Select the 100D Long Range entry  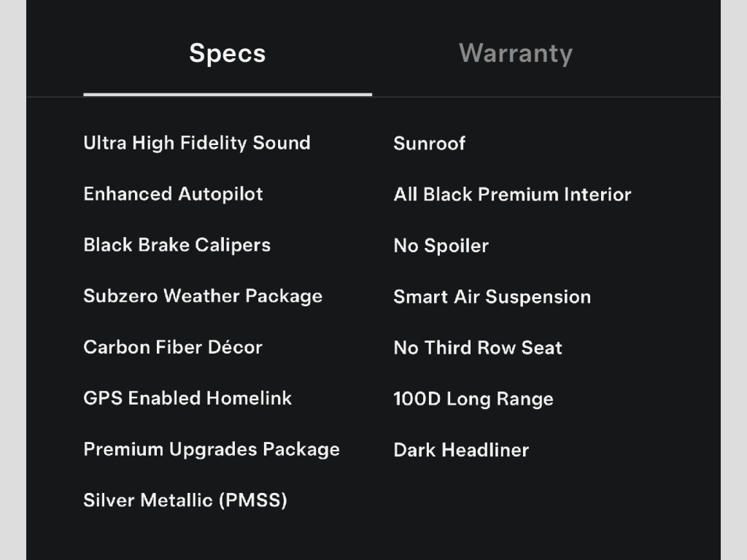point(473,399)
